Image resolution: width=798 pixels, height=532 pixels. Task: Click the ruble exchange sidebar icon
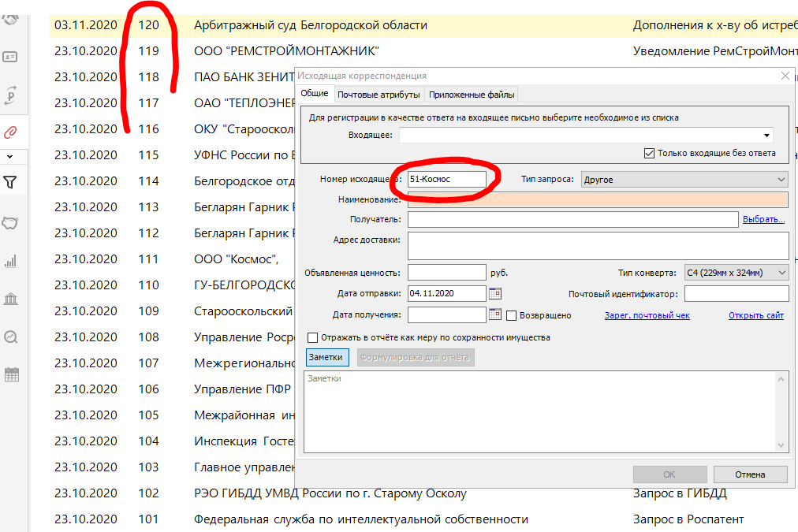[x=11, y=97]
